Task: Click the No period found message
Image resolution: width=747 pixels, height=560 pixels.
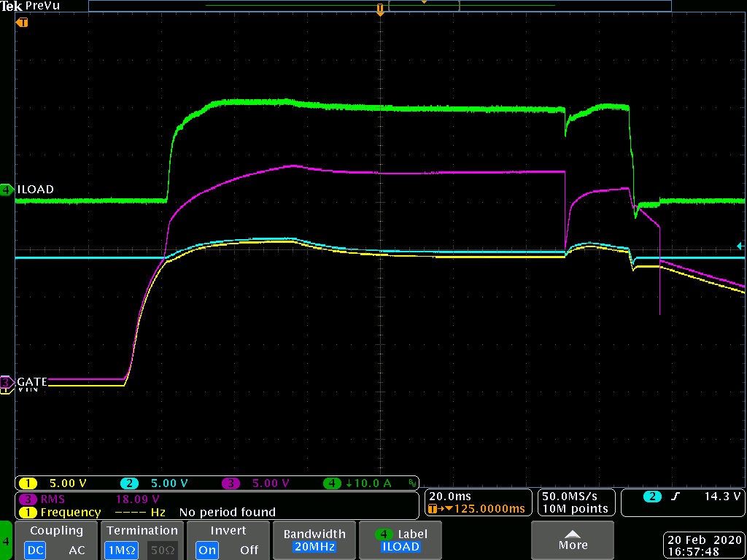Action: tap(228, 513)
